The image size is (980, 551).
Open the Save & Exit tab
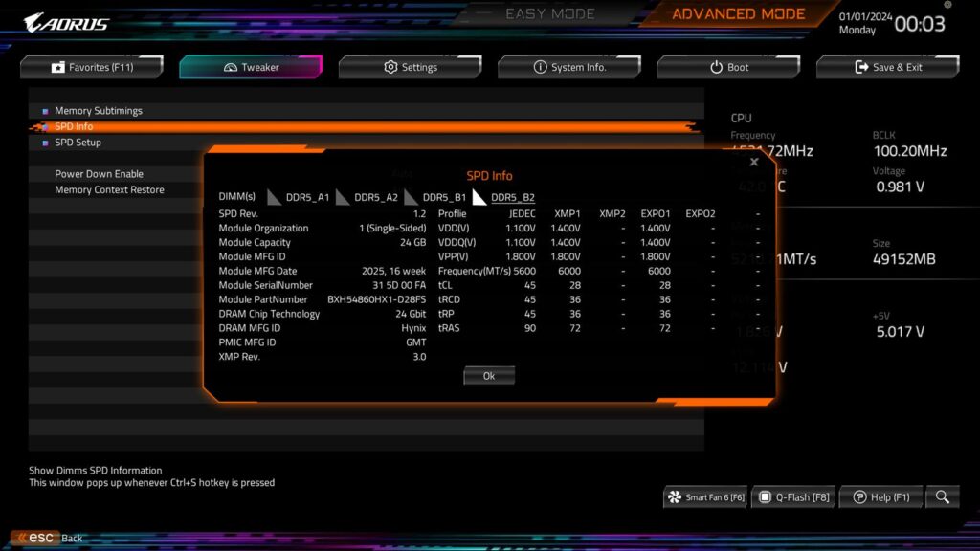(888, 67)
